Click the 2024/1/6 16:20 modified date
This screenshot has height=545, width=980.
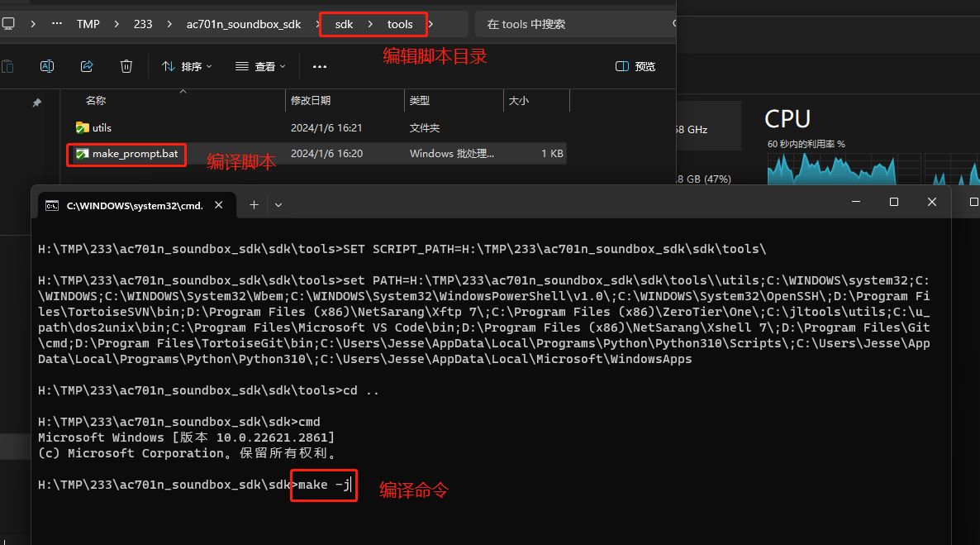[x=327, y=154]
